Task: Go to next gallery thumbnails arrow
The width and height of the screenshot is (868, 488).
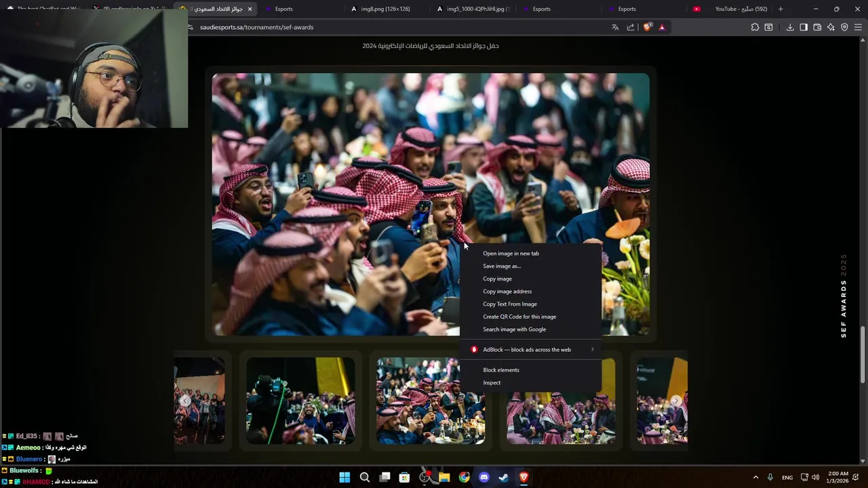Action: [675, 401]
